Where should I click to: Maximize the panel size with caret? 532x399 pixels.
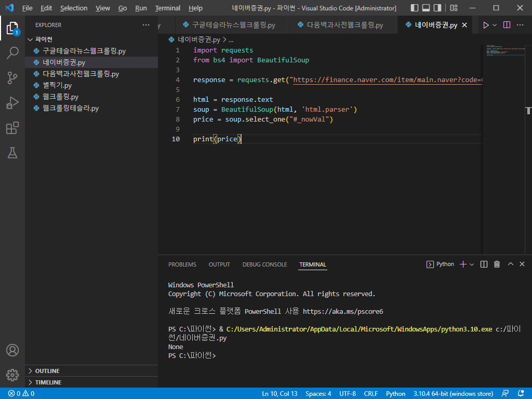510,264
